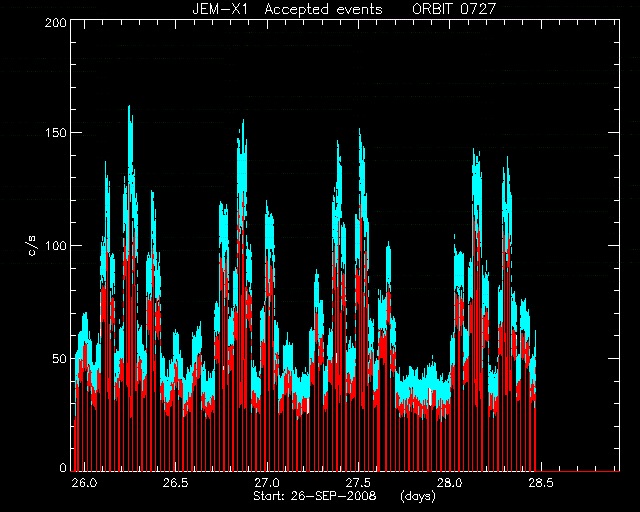This screenshot has height=512, width=640.
Task: Click the 28.5 x-axis tick label
Action: coord(541,483)
